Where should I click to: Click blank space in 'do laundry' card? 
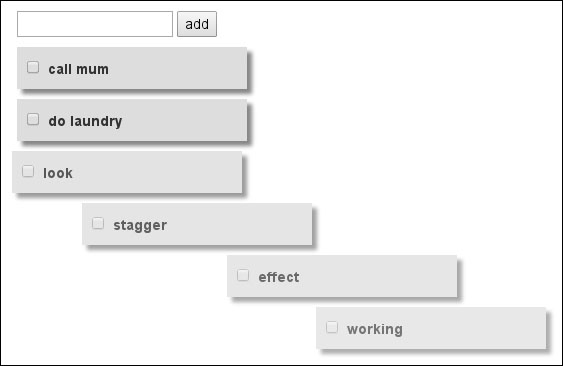187,120
